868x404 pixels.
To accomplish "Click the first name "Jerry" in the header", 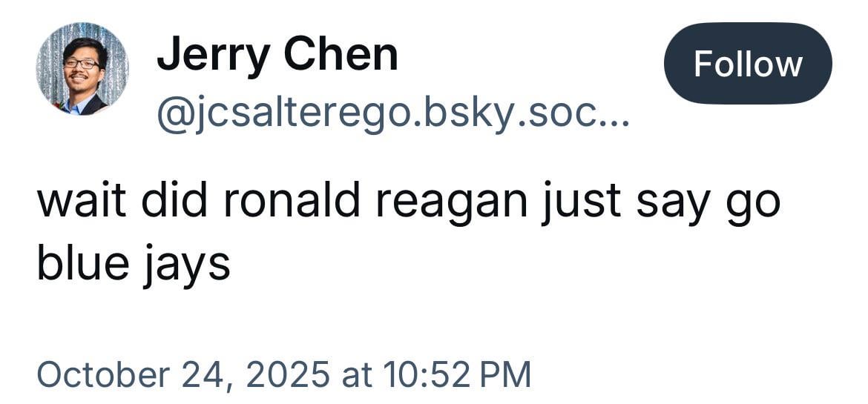I will (211, 55).
